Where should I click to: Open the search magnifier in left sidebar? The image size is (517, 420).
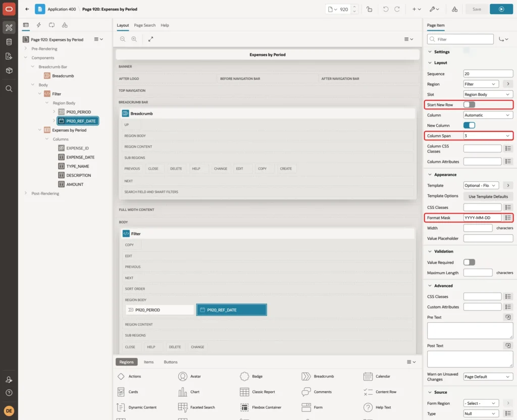[9, 89]
